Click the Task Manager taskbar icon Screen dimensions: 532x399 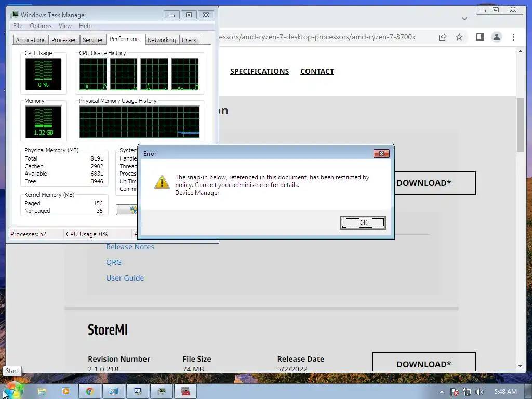(x=162, y=392)
